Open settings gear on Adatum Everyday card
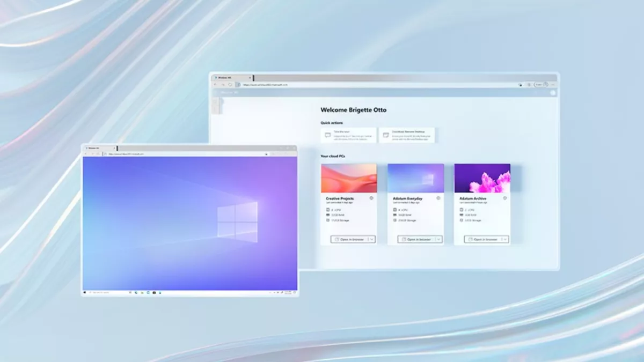Image resolution: width=644 pixels, height=362 pixels. tap(438, 198)
